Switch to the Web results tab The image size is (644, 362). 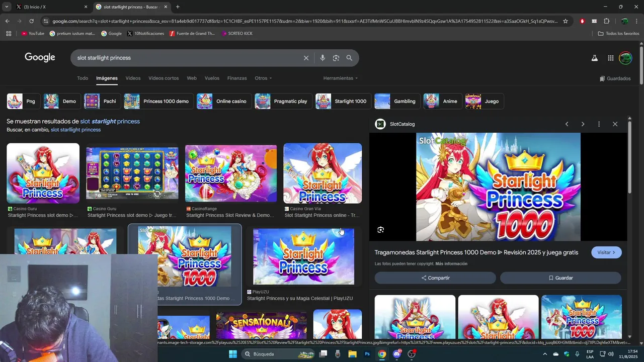point(192,78)
